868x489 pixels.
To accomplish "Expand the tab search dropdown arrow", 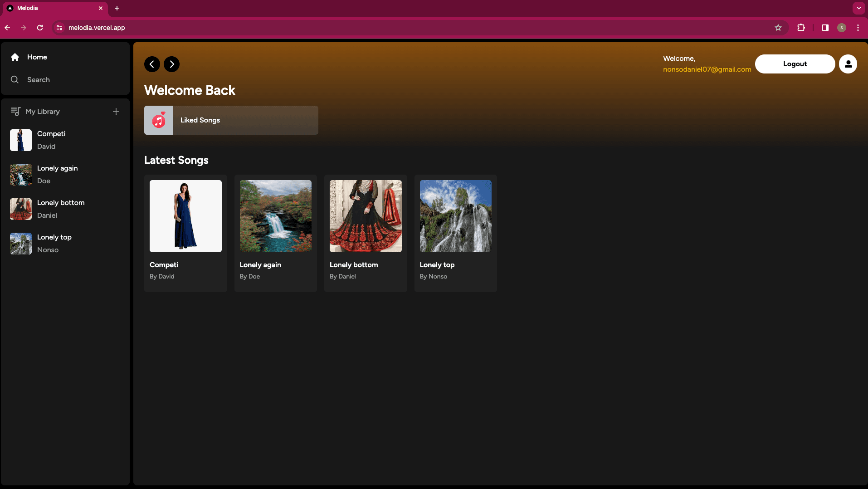I will point(858,8).
